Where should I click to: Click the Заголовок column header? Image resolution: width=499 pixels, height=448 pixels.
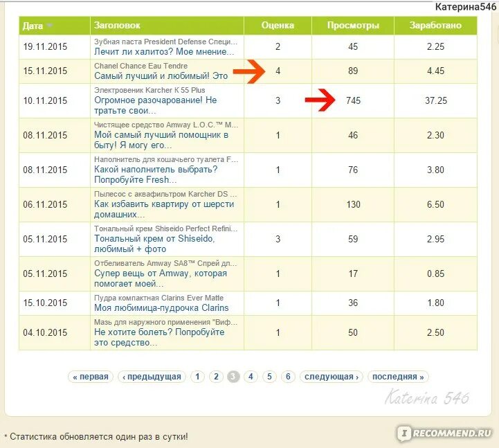tap(117, 25)
